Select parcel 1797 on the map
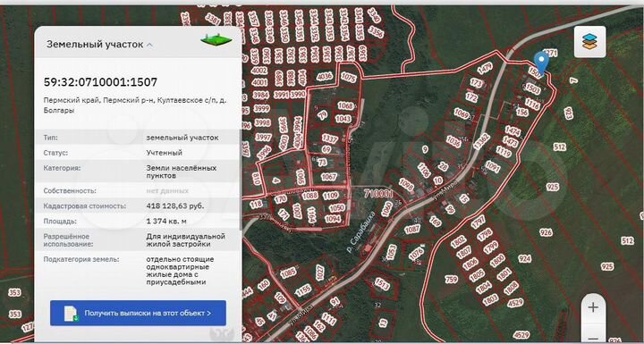The width and height of the screenshot is (644, 344). pos(478,222)
